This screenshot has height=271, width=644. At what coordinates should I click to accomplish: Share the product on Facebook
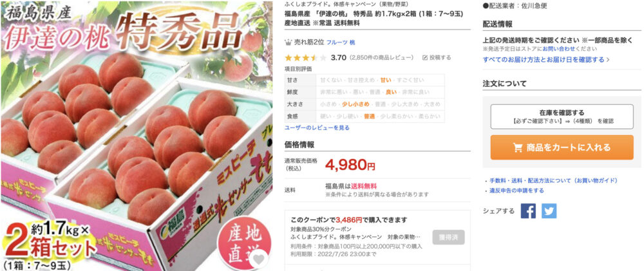tap(528, 211)
